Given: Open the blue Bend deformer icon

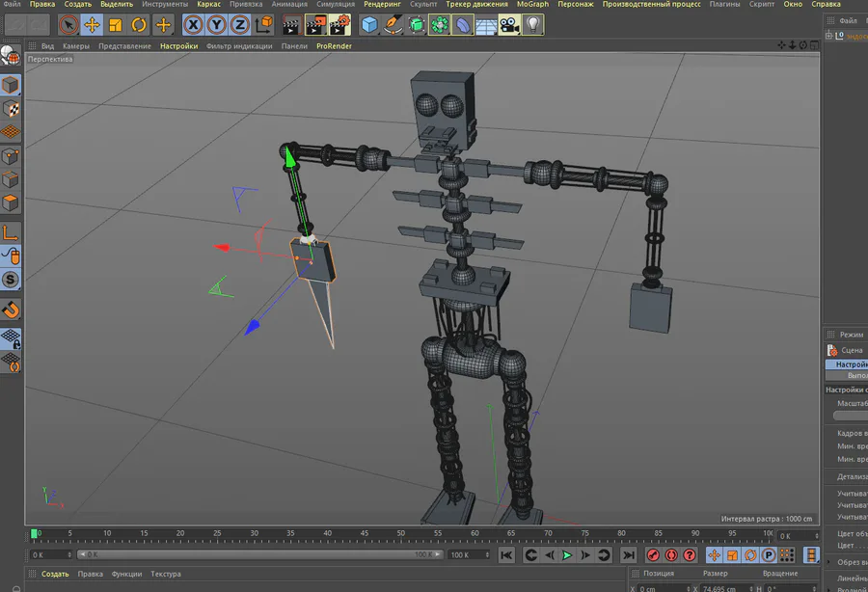Looking at the screenshot, I should [x=463, y=25].
